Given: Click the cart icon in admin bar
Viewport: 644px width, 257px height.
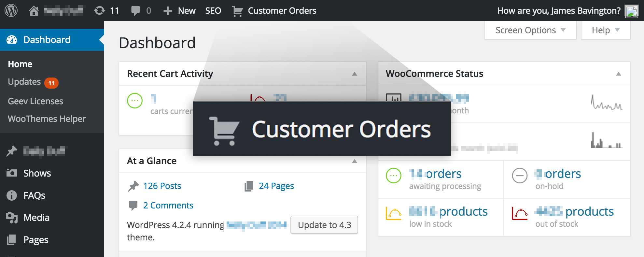Looking at the screenshot, I should tap(237, 11).
